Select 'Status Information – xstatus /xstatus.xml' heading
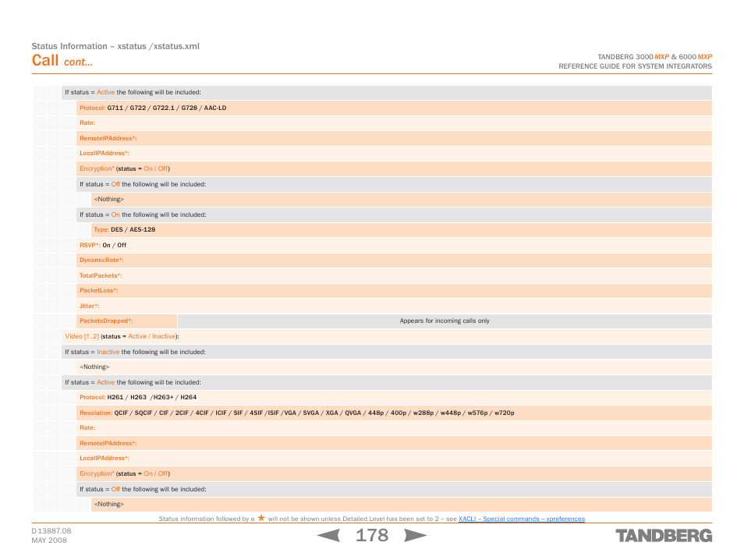 coord(115,46)
